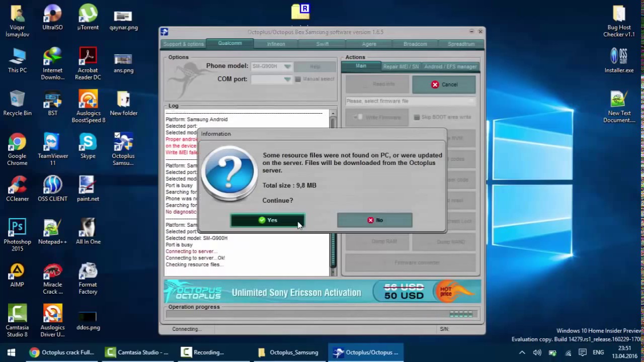644x362 pixels.
Task: Open All In One desktop icon
Action: point(88,231)
